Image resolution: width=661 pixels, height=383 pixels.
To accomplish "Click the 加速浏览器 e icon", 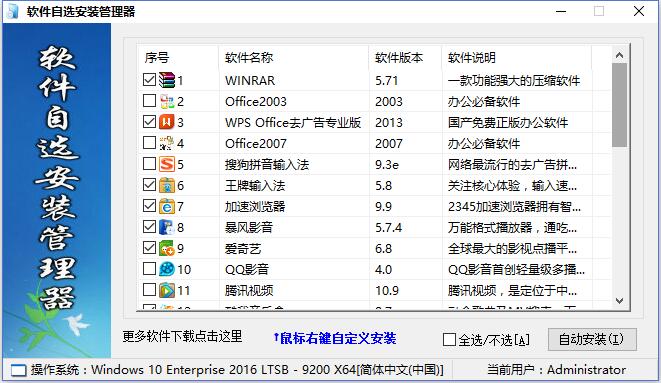I will [x=167, y=206].
